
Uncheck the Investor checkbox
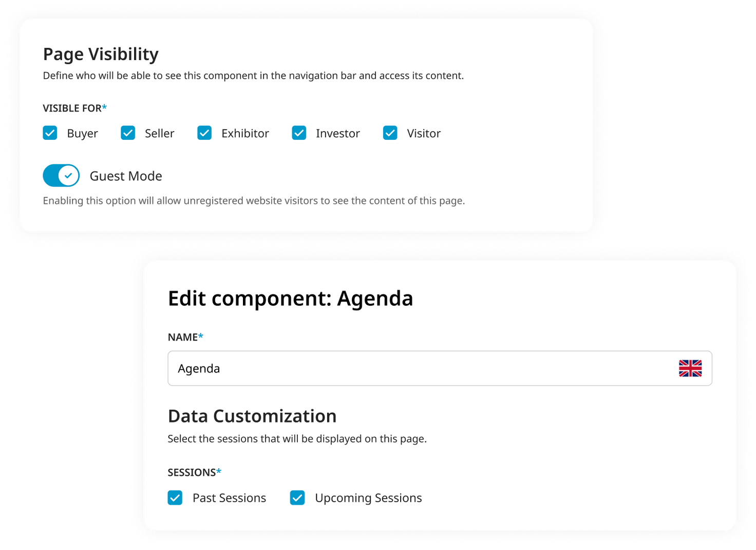[299, 133]
